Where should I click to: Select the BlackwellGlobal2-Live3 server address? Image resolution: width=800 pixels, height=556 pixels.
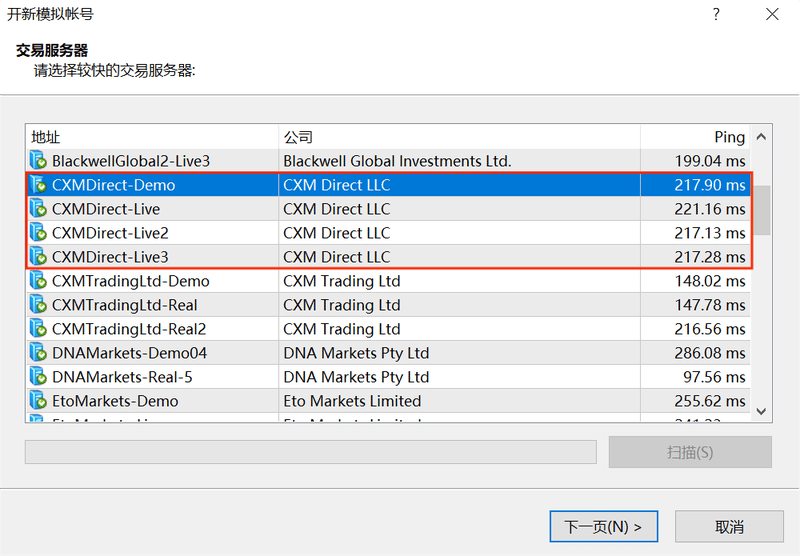pyautogui.click(x=131, y=161)
